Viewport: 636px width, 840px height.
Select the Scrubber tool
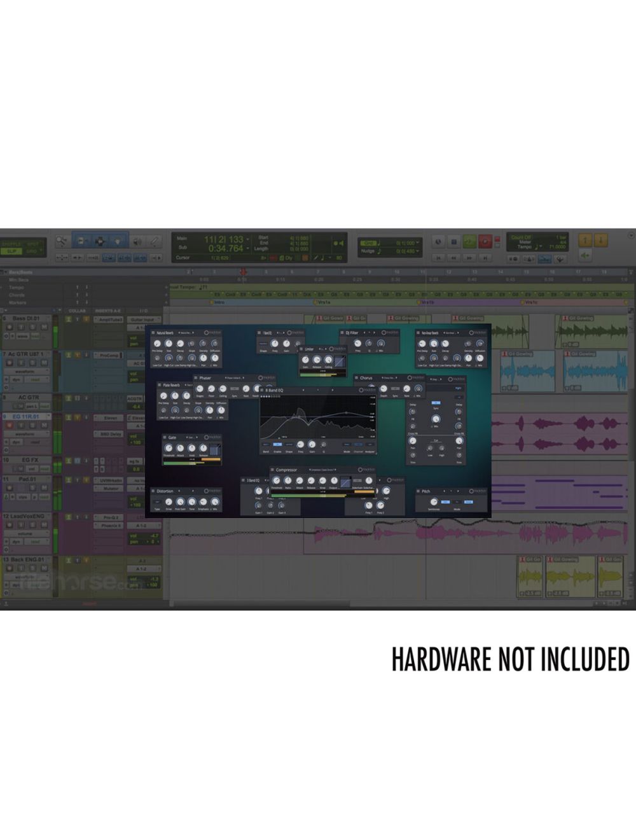click(137, 241)
